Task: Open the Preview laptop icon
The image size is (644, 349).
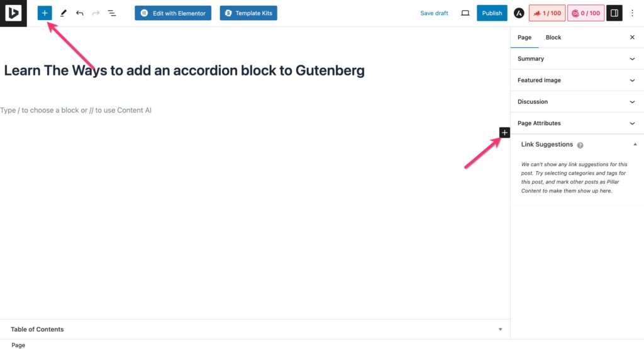Action: tap(465, 13)
